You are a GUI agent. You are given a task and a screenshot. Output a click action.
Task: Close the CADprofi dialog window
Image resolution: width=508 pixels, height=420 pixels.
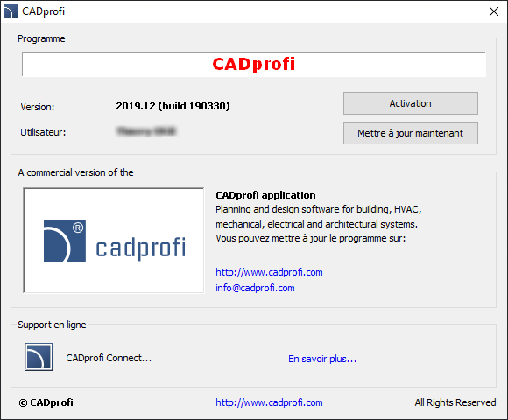point(494,11)
